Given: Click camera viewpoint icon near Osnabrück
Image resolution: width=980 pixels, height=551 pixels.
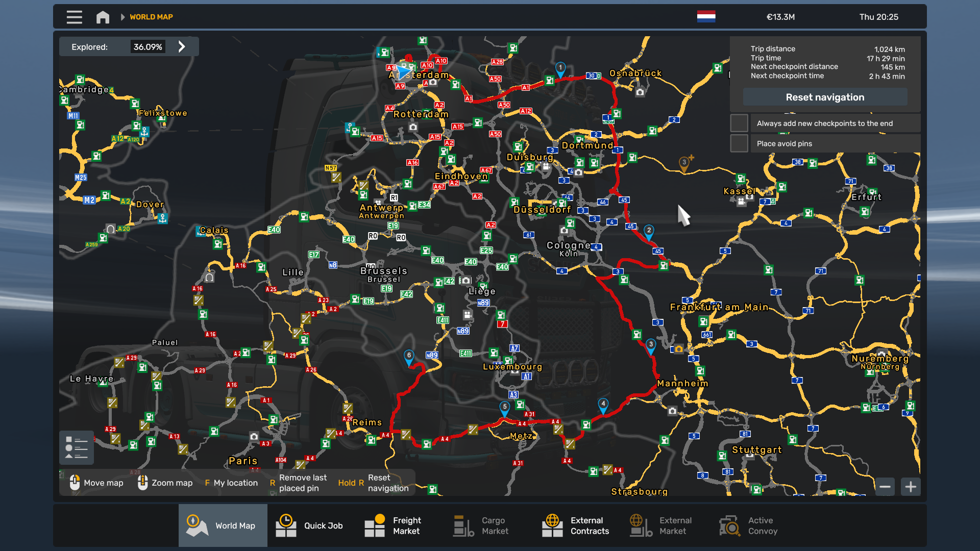Looking at the screenshot, I should pyautogui.click(x=640, y=92).
